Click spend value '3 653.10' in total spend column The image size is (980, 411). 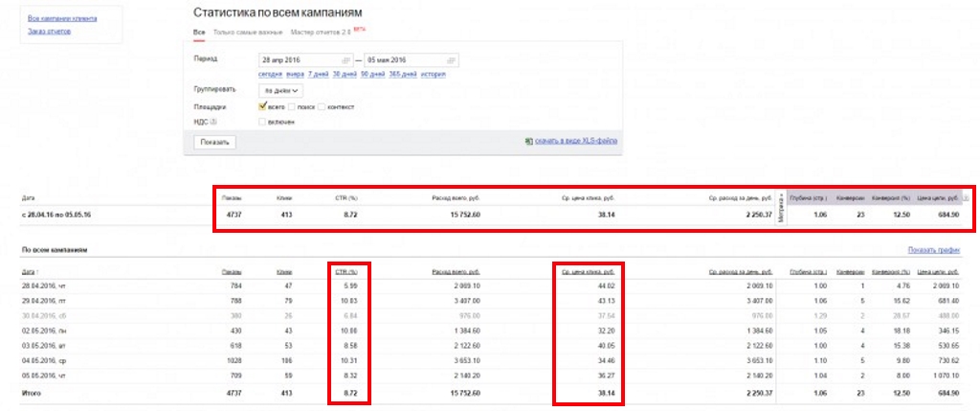coord(467,361)
